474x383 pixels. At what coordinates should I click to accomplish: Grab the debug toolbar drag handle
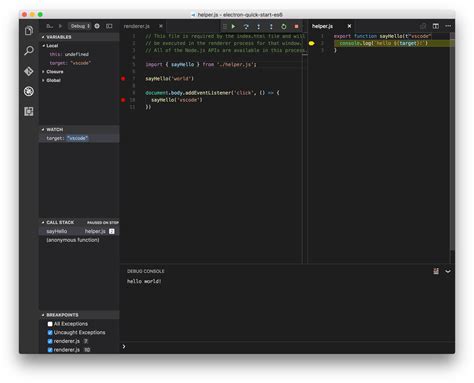(x=225, y=26)
